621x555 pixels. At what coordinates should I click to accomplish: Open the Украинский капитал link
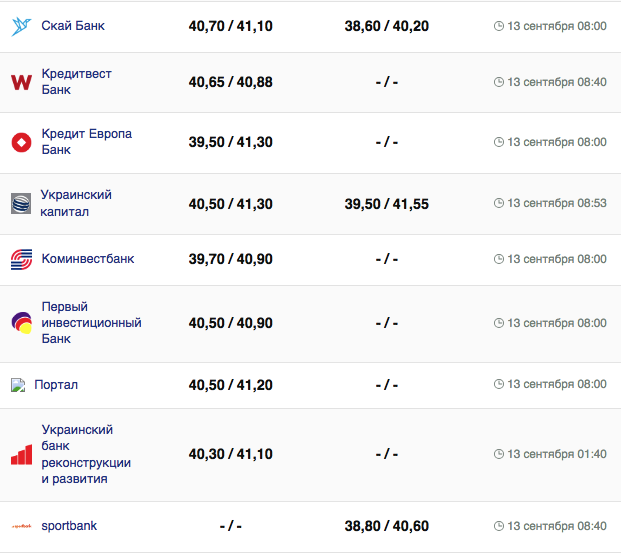(x=76, y=203)
